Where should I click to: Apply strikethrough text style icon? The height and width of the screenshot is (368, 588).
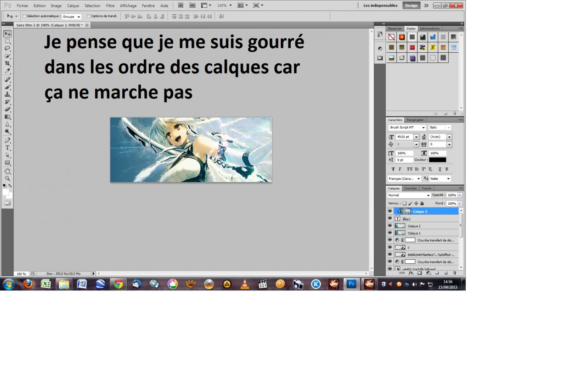(x=447, y=169)
